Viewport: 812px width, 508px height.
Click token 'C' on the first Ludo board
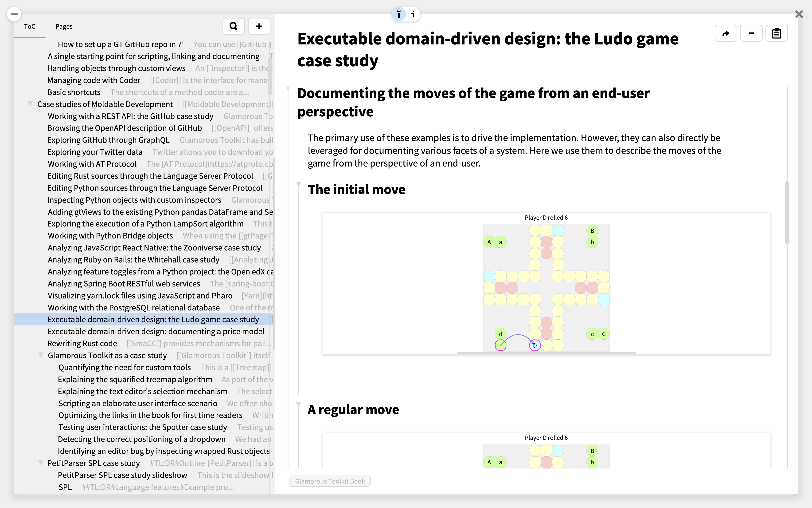click(604, 334)
